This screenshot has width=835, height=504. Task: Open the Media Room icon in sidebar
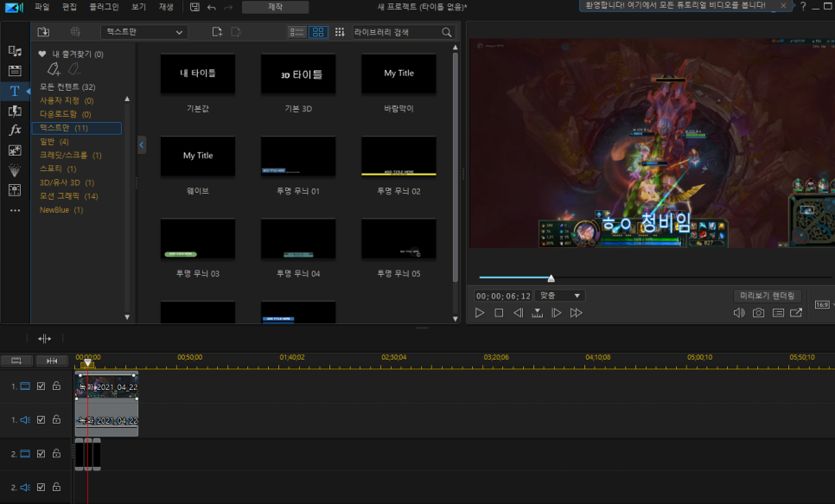15,51
